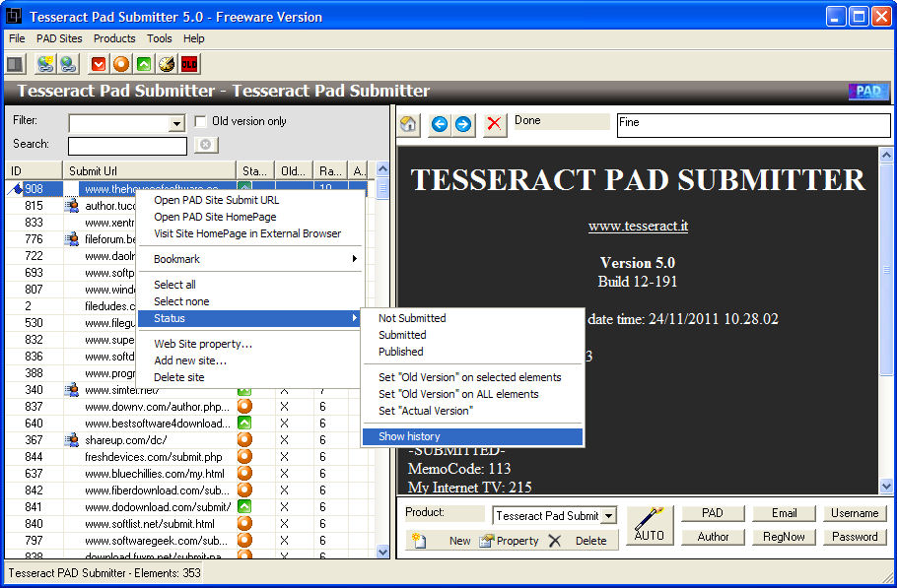Click the add PAD site globe icon
Image resolution: width=897 pixels, height=588 pixels.
[x=45, y=64]
